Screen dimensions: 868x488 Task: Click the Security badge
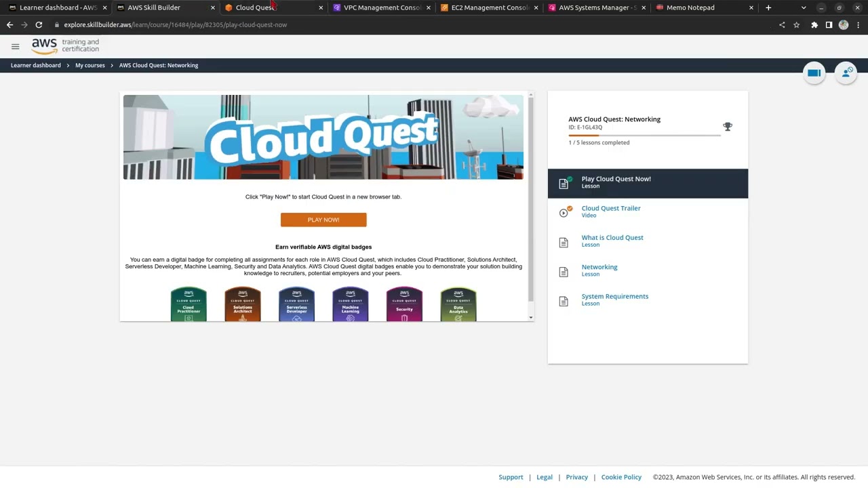(404, 304)
